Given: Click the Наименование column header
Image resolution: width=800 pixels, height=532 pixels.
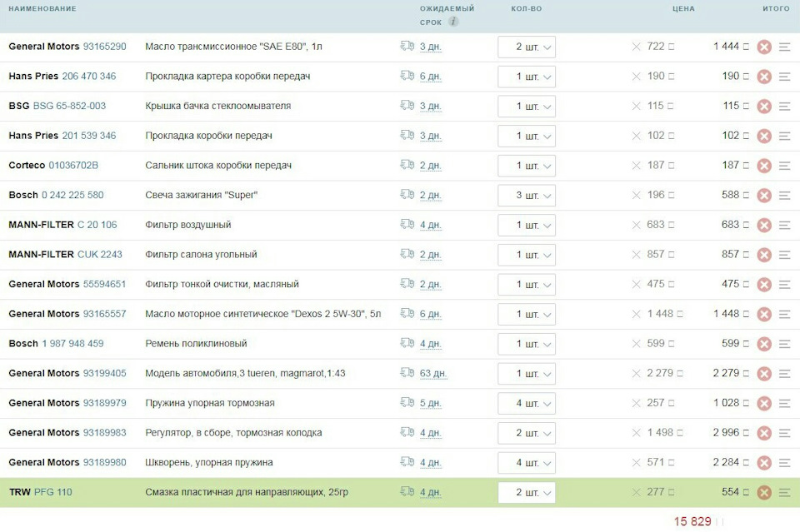Looking at the screenshot, I should (42, 8).
